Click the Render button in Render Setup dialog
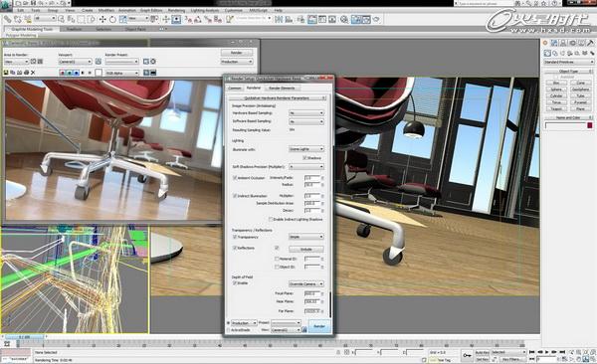 (x=319, y=326)
